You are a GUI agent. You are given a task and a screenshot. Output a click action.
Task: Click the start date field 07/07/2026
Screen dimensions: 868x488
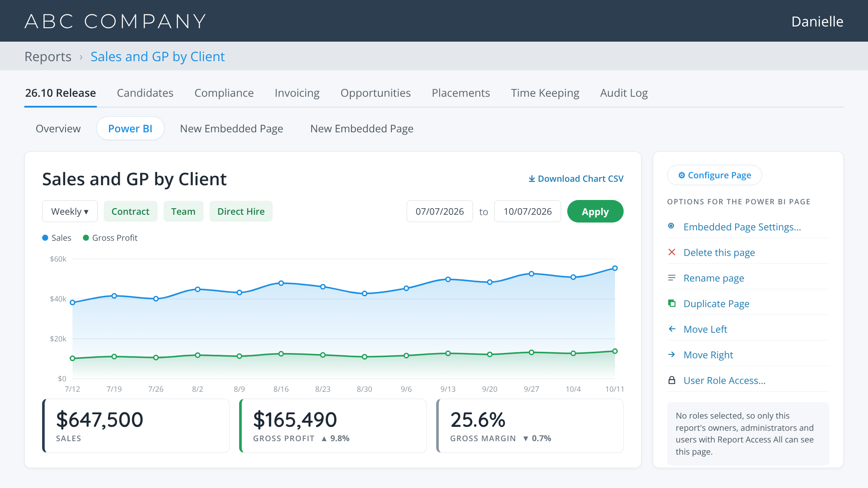[440, 211]
